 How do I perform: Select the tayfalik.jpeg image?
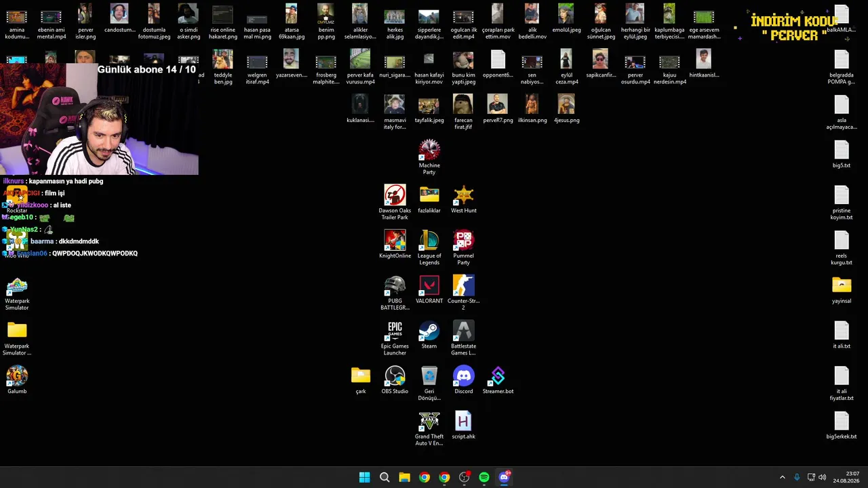(429, 108)
